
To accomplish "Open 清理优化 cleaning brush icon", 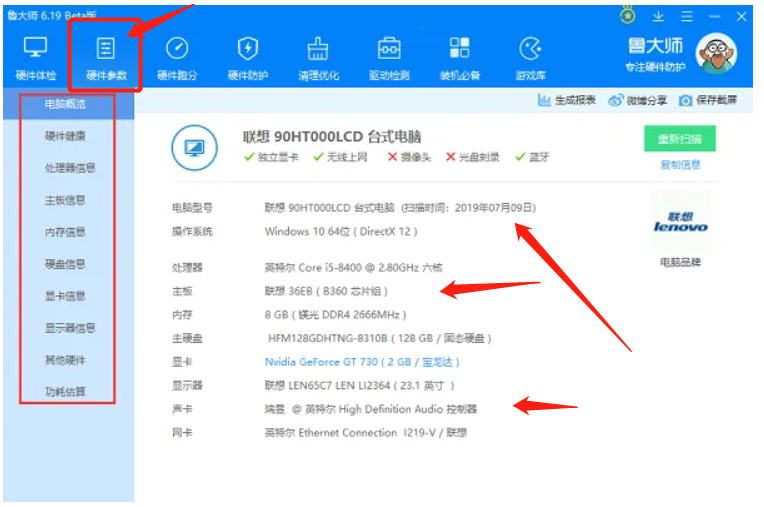I will 318,48.
